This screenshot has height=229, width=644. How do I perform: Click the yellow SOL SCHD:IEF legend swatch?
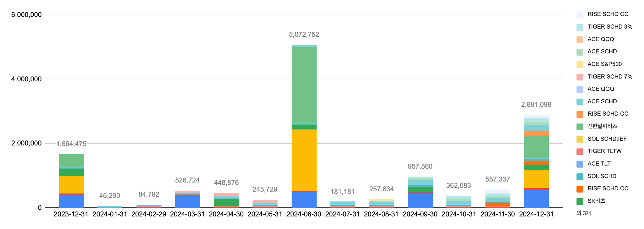580,139
